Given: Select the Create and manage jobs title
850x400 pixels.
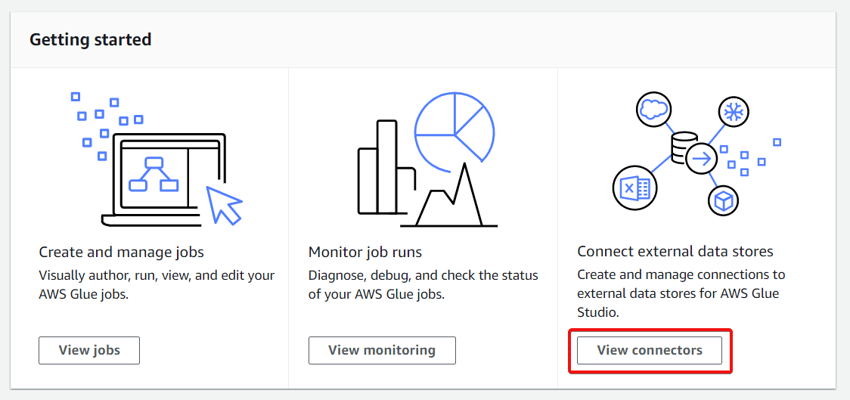Looking at the screenshot, I should [121, 251].
